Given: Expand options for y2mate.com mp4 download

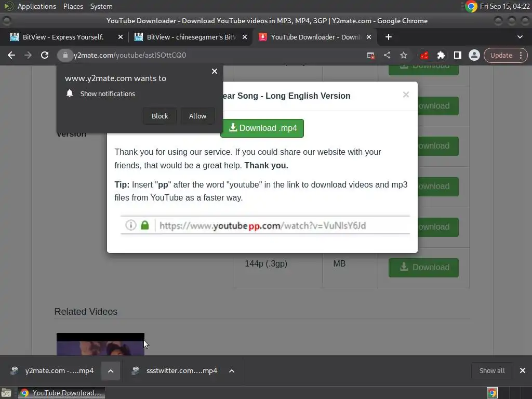Looking at the screenshot, I should (x=111, y=371).
